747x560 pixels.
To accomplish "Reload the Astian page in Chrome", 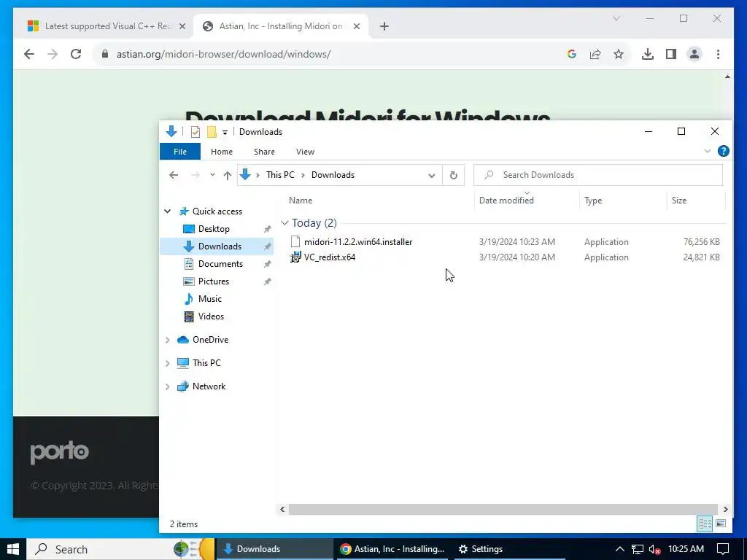I will point(76,54).
